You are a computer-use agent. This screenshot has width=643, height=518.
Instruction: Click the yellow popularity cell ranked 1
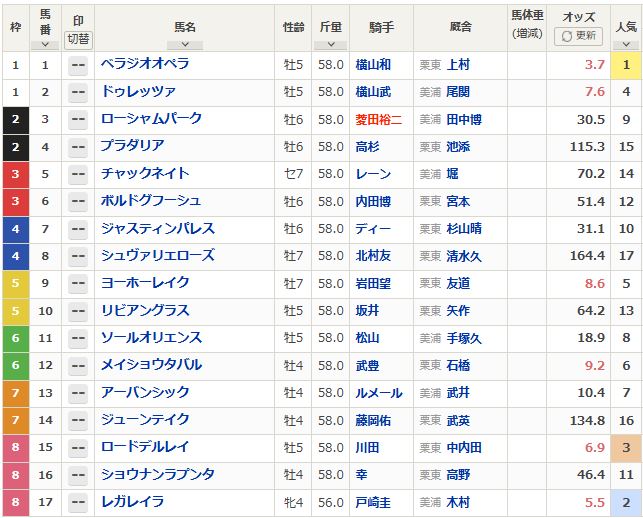626,65
